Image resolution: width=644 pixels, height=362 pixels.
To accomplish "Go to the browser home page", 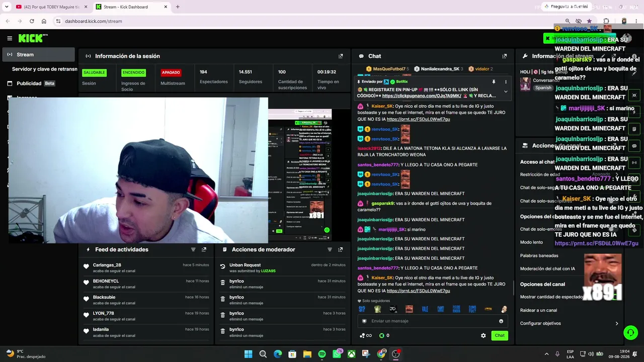I will [44, 21].
